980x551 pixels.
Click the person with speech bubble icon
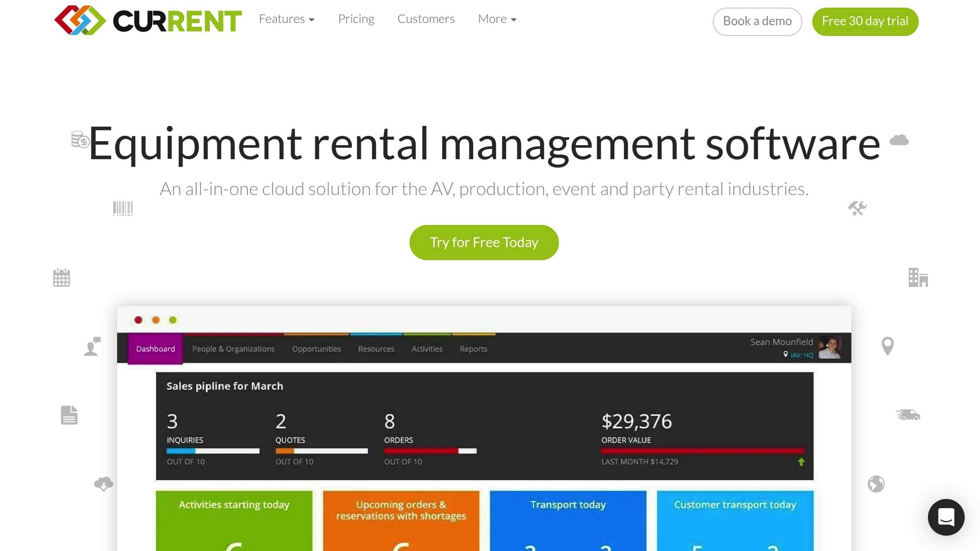pyautogui.click(x=92, y=346)
